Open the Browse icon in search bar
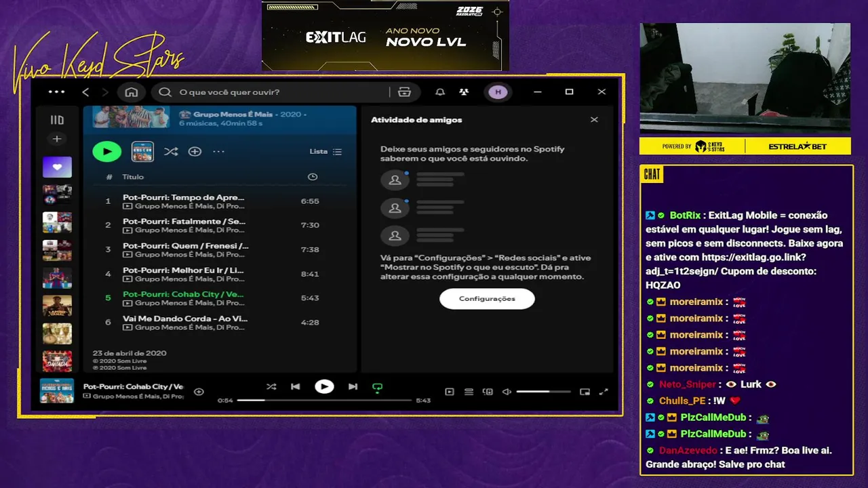868x488 pixels. pyautogui.click(x=405, y=92)
